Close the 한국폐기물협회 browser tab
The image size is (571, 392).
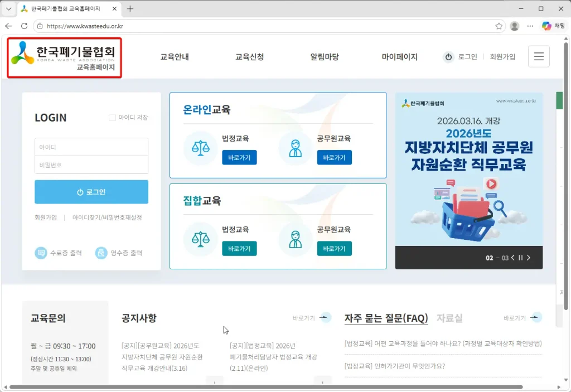(114, 9)
